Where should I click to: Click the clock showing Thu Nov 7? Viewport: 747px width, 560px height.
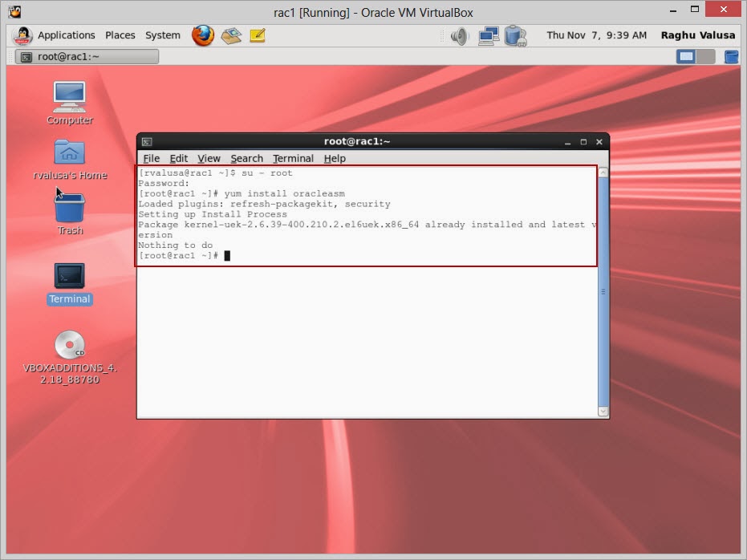click(596, 35)
